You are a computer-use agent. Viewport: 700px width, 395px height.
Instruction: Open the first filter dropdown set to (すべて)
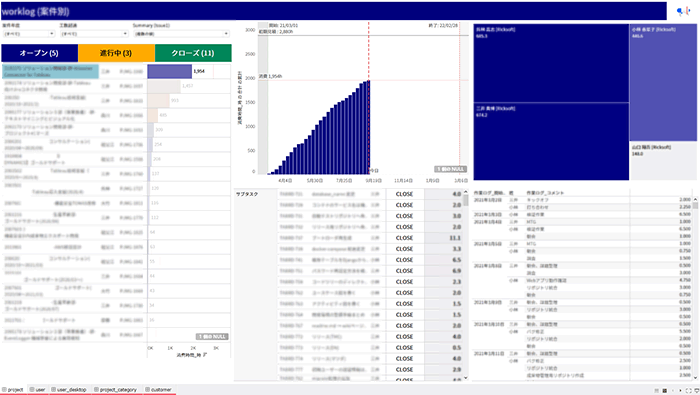29,34
